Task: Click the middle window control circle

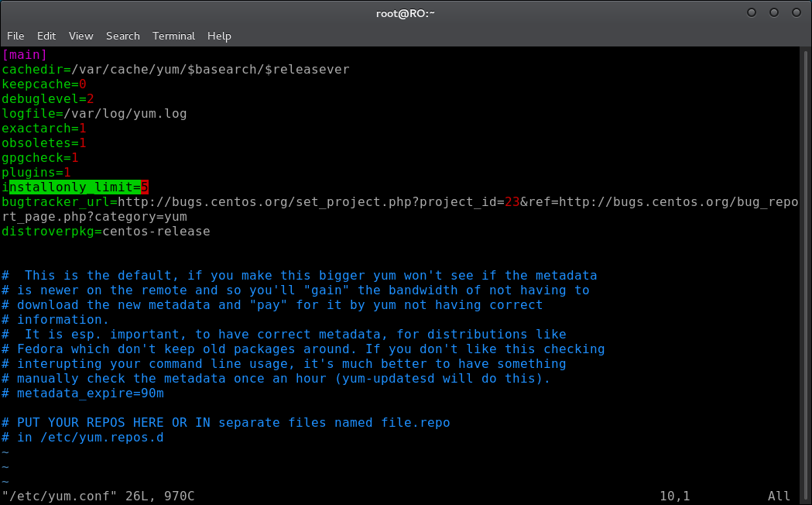Action: pos(773,12)
